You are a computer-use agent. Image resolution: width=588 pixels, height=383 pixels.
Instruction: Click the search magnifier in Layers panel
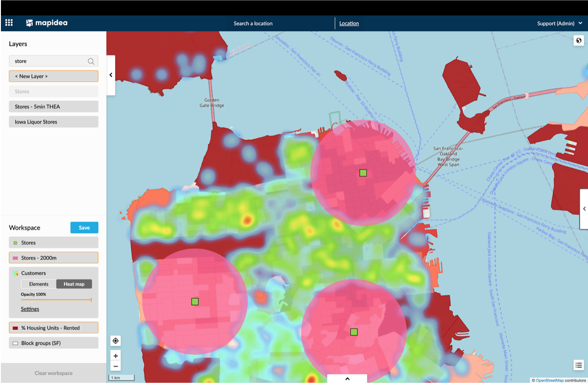click(91, 61)
